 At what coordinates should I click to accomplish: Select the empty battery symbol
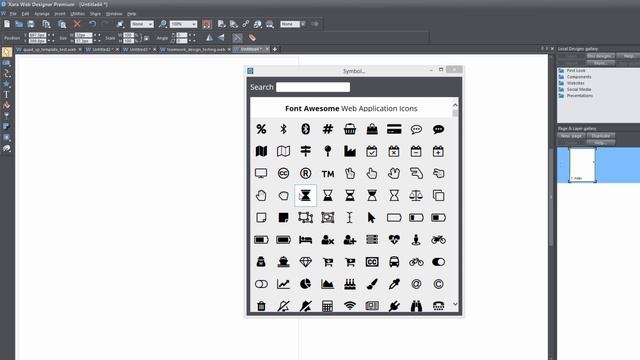click(x=394, y=218)
